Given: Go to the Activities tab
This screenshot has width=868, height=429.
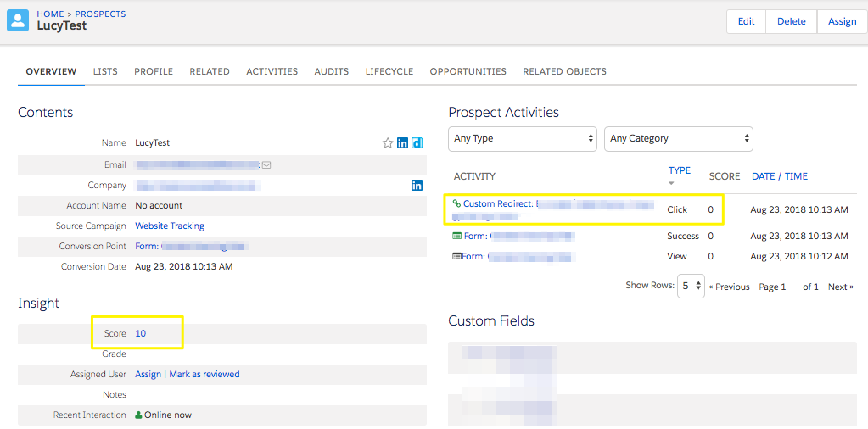Looking at the screenshot, I should click(272, 71).
